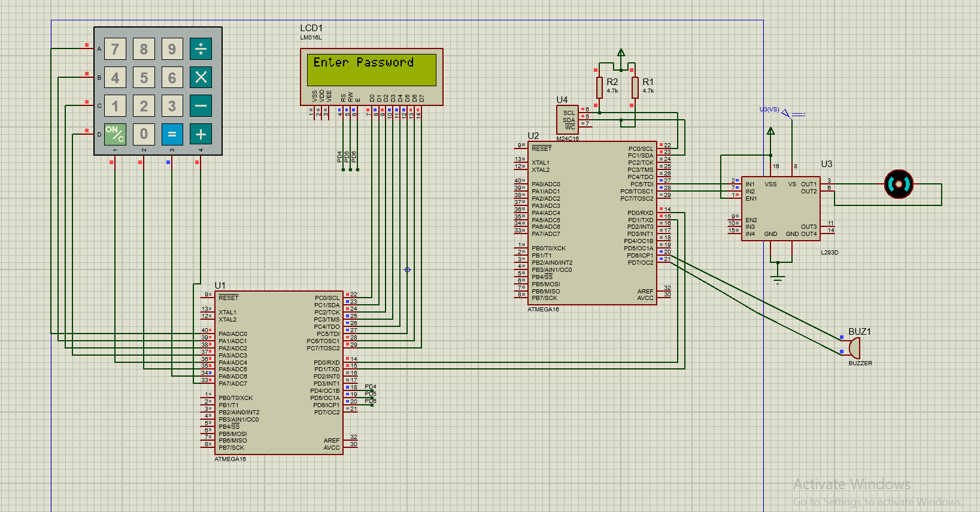Select the U4 M24C16 EEPROM chip
The height and width of the screenshot is (512, 980).
pos(567,120)
